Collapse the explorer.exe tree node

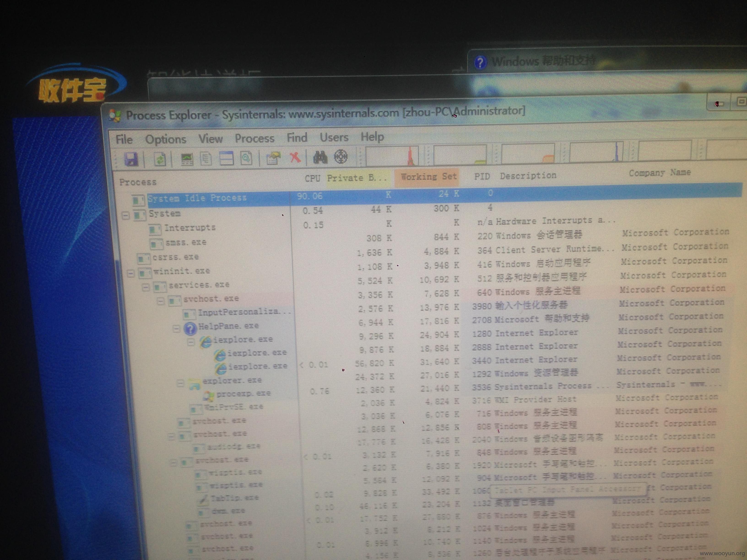click(x=181, y=383)
